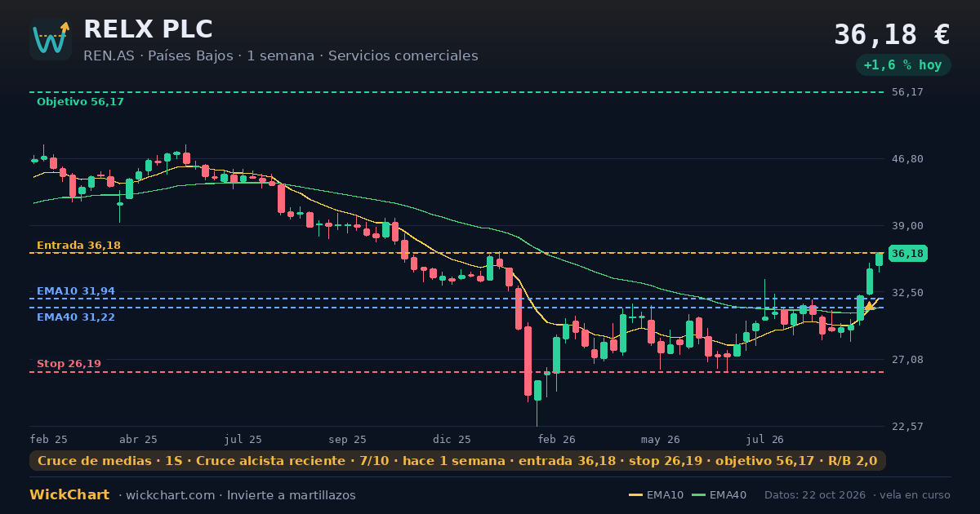Click the REN.AS subtitle line

[x=281, y=56]
